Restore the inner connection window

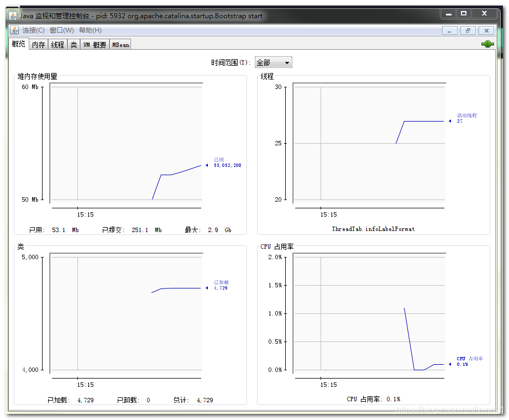pyautogui.click(x=468, y=30)
